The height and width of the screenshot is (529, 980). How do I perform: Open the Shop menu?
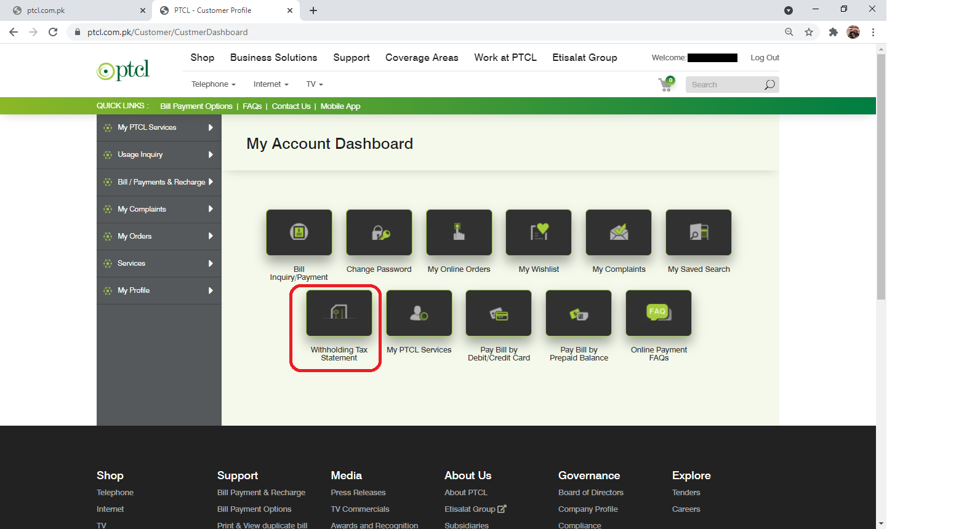pos(203,57)
